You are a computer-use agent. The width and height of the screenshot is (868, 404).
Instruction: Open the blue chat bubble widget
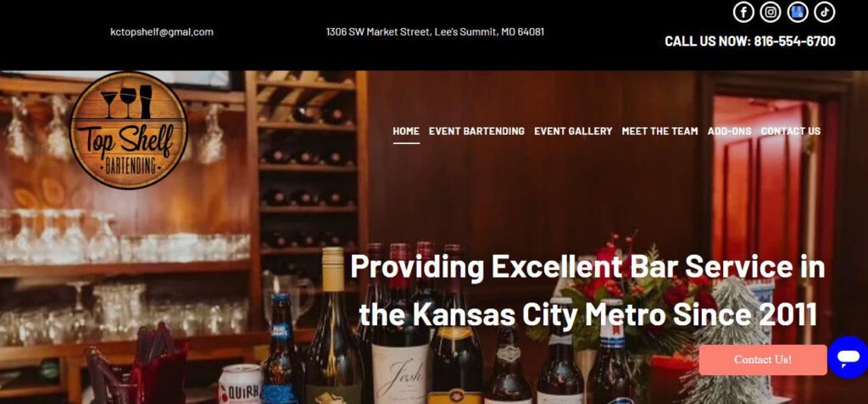(x=848, y=357)
